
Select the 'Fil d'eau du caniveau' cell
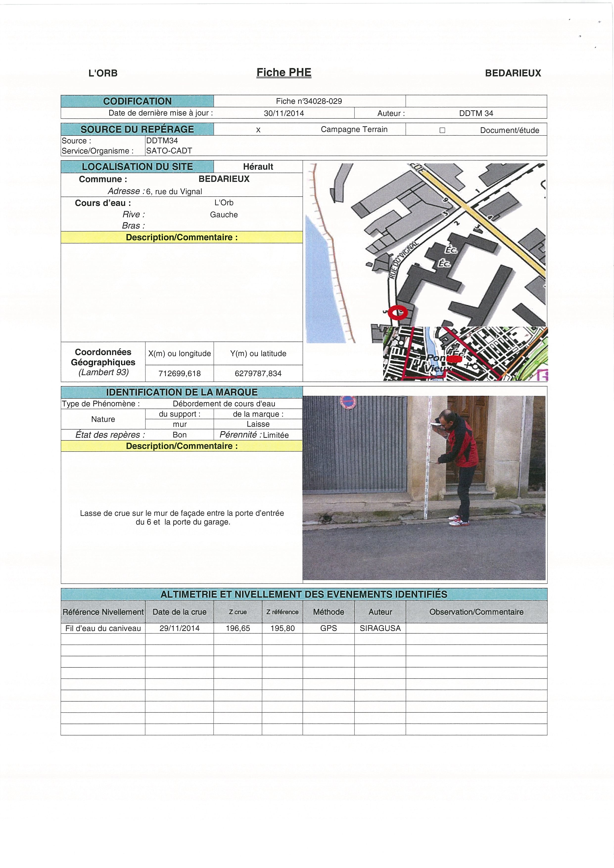point(103,628)
